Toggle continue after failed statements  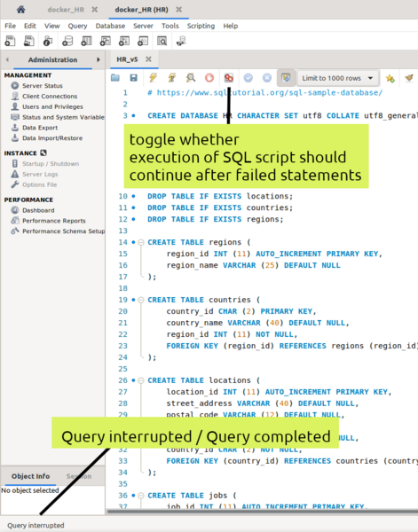coord(229,78)
